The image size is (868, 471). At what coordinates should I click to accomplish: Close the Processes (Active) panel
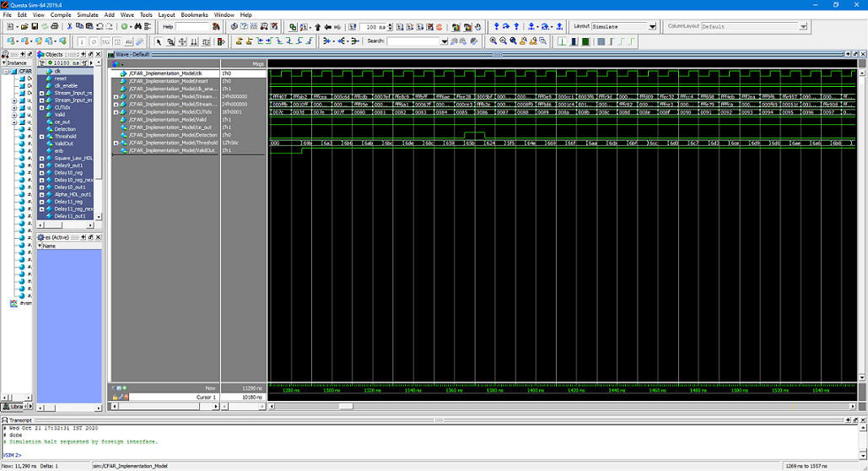[x=98, y=237]
